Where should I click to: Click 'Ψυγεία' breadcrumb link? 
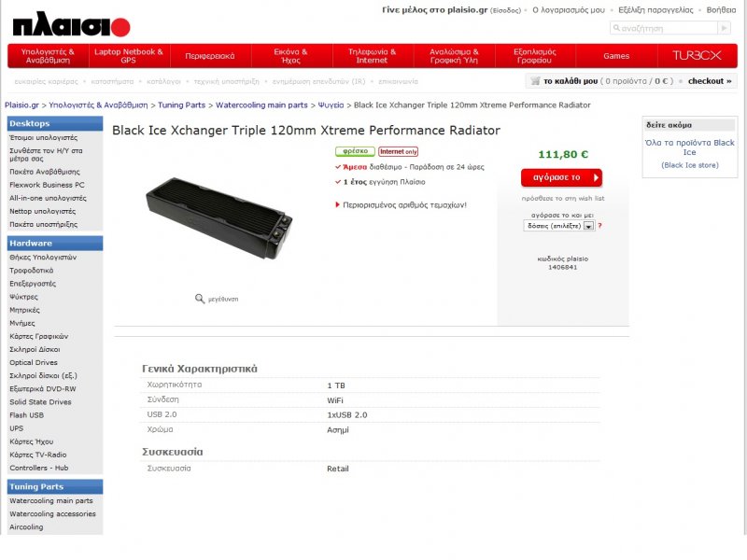point(331,105)
